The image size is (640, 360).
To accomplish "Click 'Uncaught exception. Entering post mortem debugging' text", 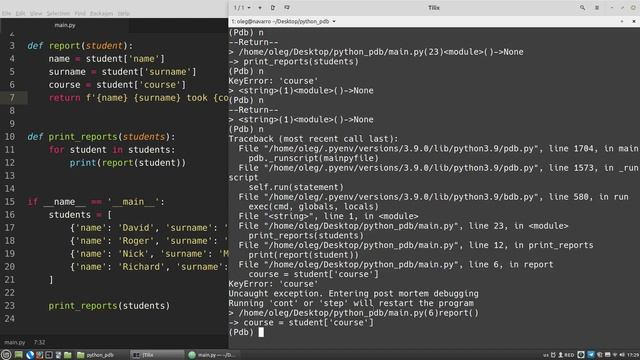I will point(353,293).
